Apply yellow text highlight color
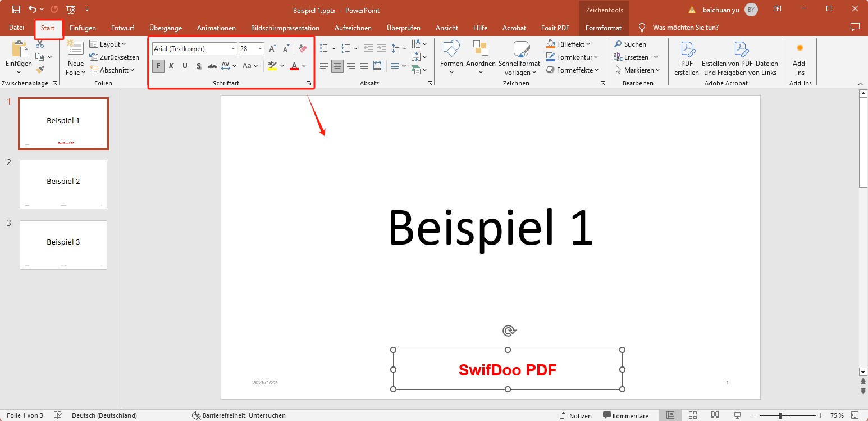Image resolution: width=868 pixels, height=421 pixels. pyautogui.click(x=272, y=66)
